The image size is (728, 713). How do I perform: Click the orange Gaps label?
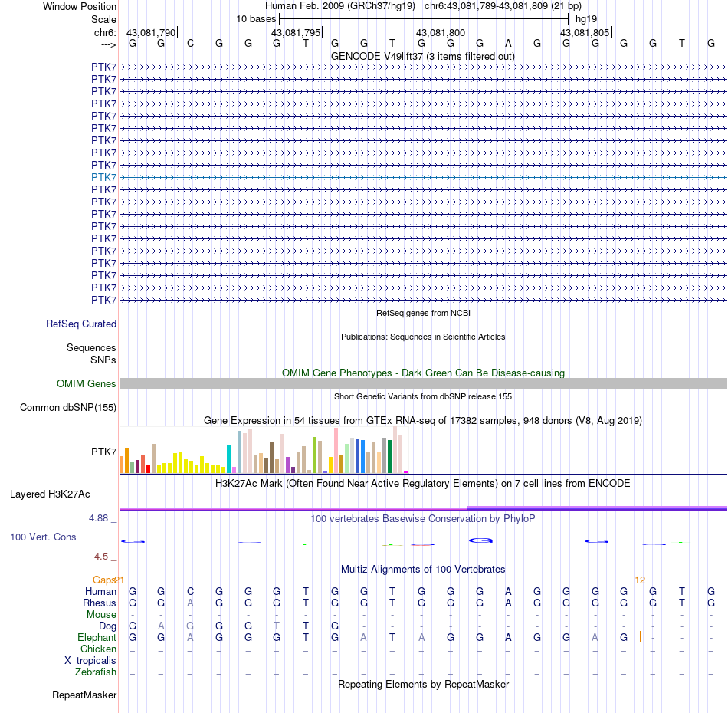coord(103,580)
